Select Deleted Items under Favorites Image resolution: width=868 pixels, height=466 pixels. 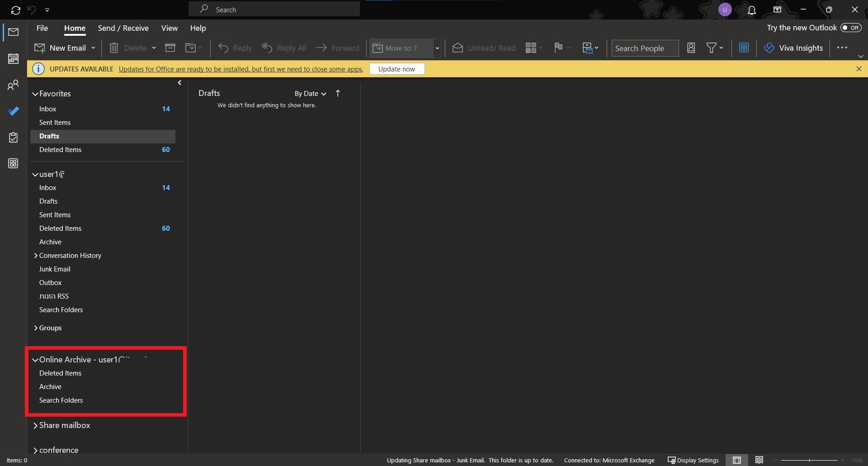[x=103, y=150]
